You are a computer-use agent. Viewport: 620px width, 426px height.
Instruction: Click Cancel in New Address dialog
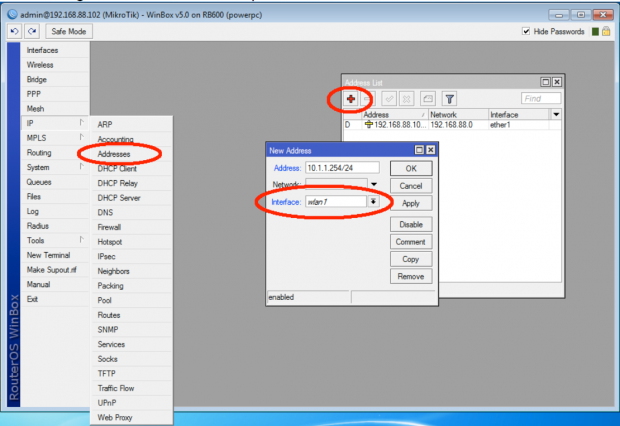(411, 186)
